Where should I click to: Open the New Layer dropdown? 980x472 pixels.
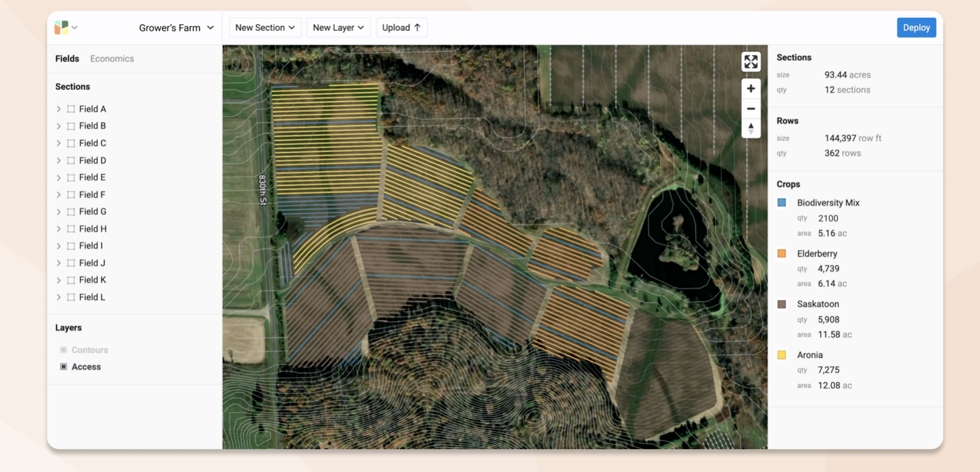338,28
